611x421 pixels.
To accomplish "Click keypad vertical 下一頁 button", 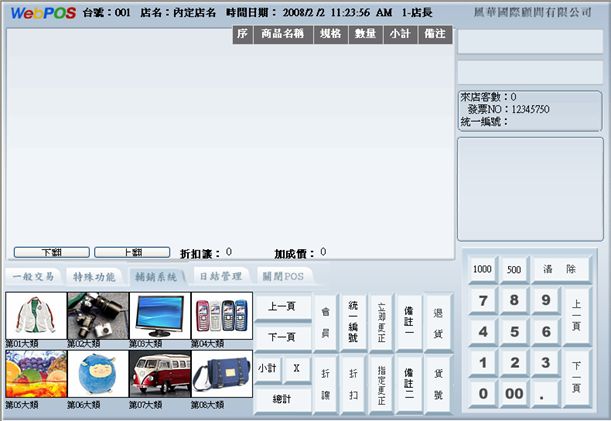I will [576, 377].
